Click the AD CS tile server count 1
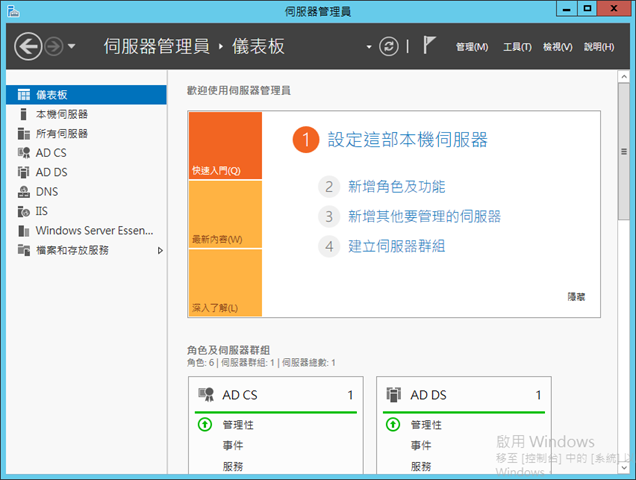The height and width of the screenshot is (480, 636). click(x=350, y=395)
